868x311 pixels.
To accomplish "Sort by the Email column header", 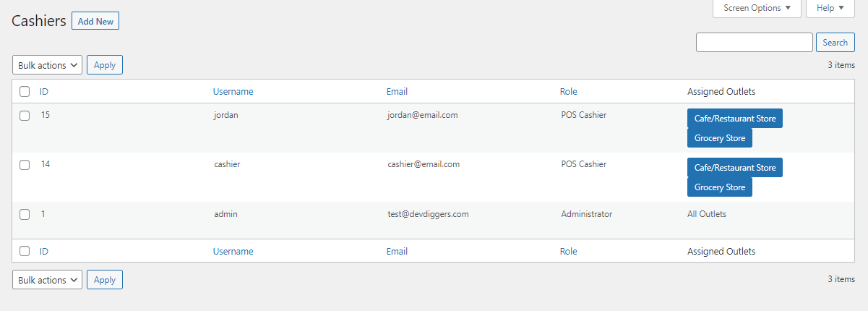I will [x=397, y=92].
